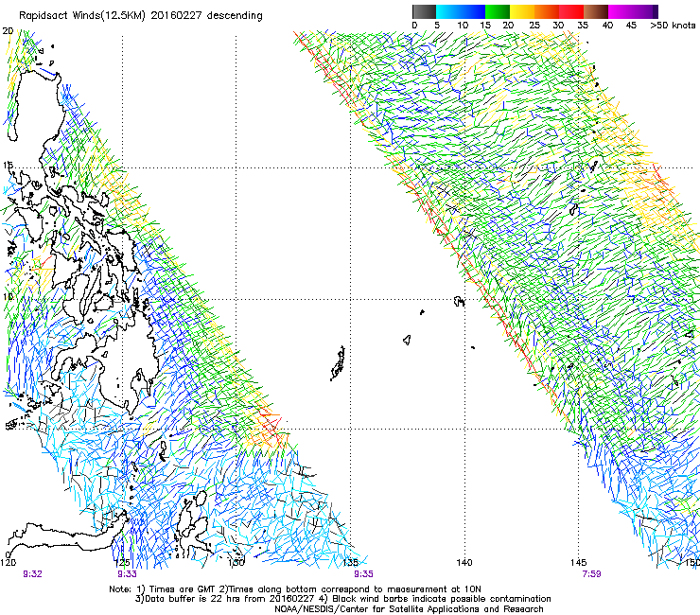Click the longitude "120" axis label
Screen dimensions: 700x615
[9, 562]
